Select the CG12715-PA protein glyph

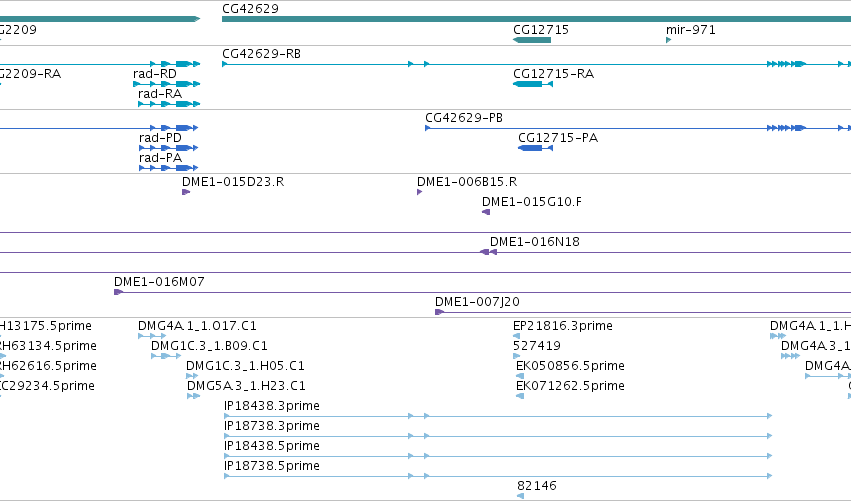click(x=536, y=148)
